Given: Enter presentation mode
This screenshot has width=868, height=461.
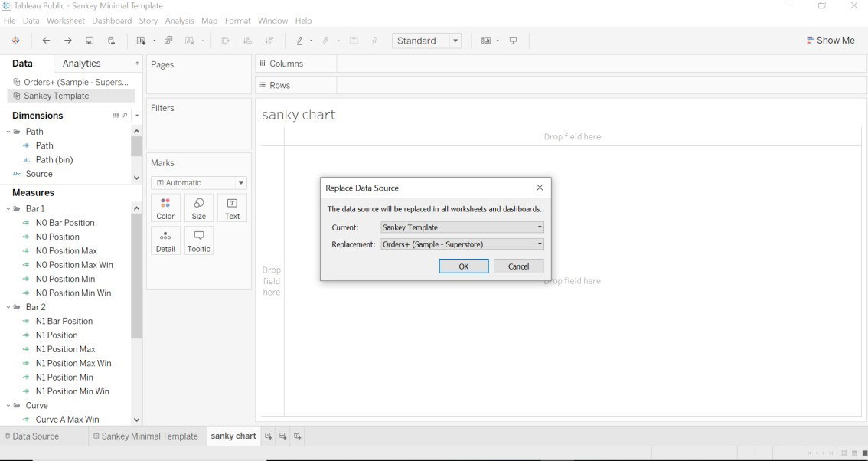Looking at the screenshot, I should click(514, 40).
